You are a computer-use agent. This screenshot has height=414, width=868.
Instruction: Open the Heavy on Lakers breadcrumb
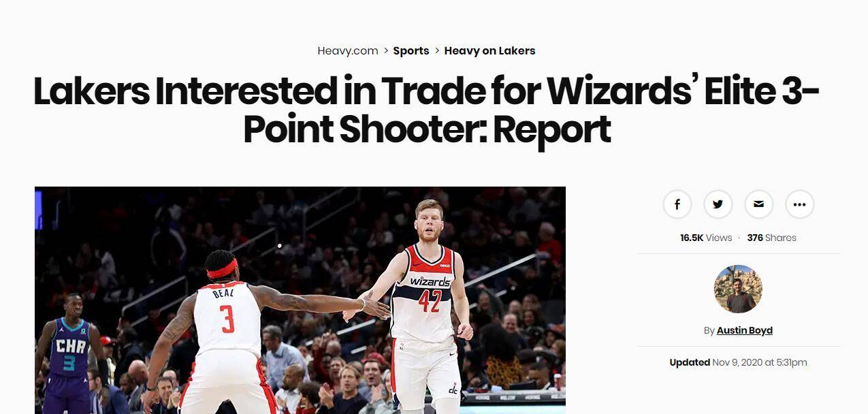pos(490,51)
